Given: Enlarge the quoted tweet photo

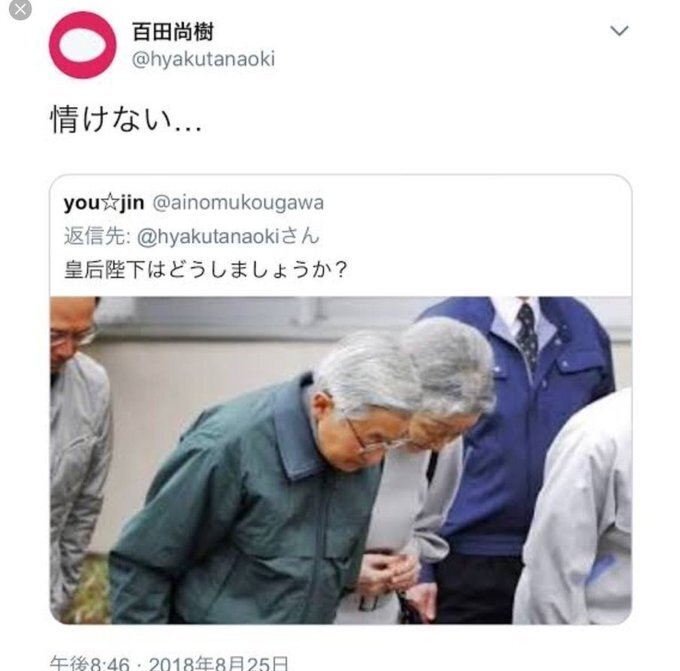Looking at the screenshot, I should point(340,460).
